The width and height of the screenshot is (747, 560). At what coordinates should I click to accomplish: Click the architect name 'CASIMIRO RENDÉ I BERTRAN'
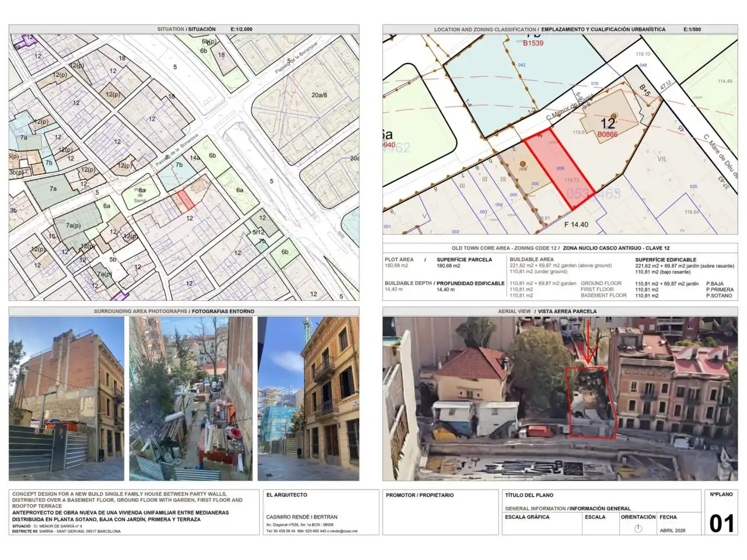[302, 517]
